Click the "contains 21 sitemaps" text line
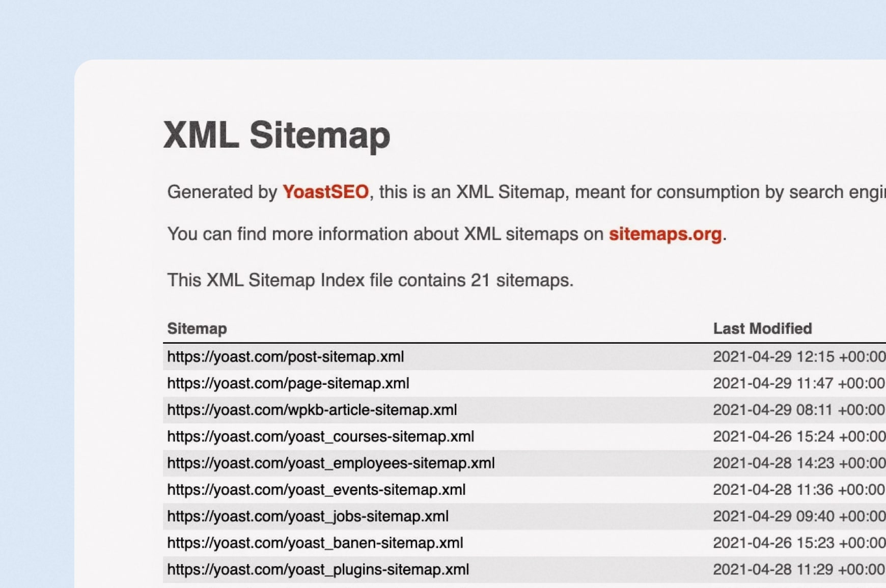 (x=370, y=281)
